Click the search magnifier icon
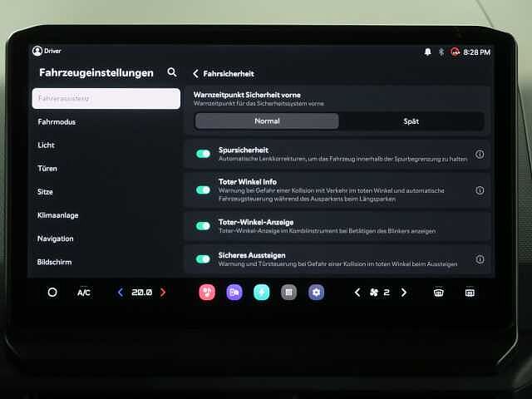Viewport: 532px width, 399px height. point(172,72)
